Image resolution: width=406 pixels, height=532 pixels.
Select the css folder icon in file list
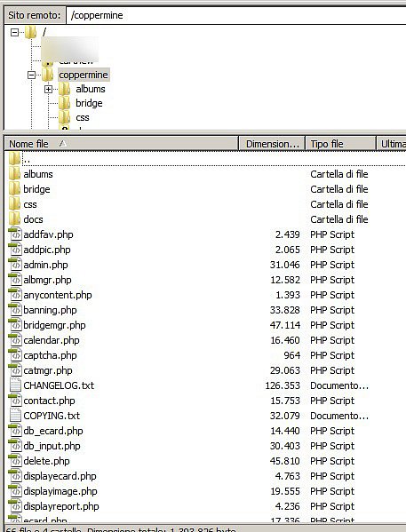pyautogui.click(x=14, y=204)
